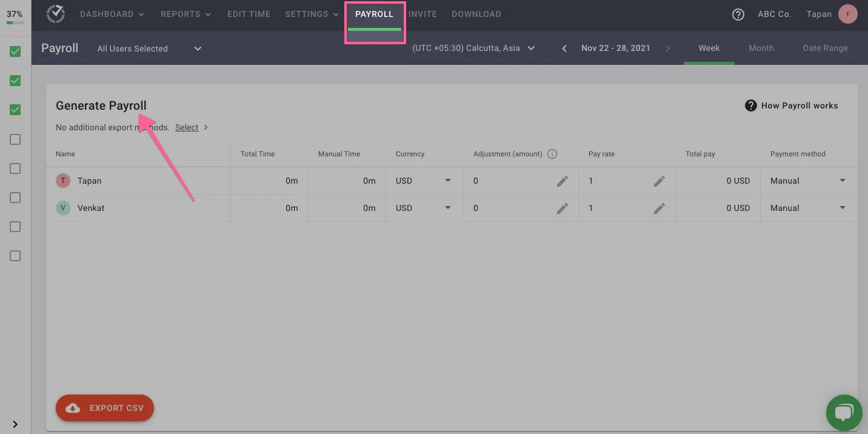Edit the adjustment amount for Venkat
This screenshot has height=434, width=868.
pos(563,208)
